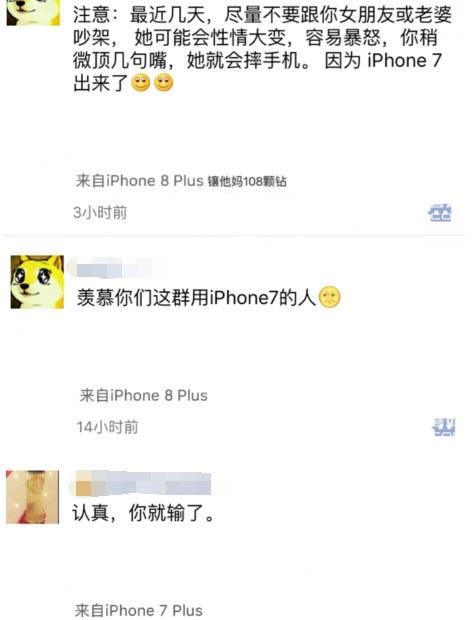Viewport: 473px width, 620px height.
Task: Tap 来自iPhone 8 Plus label above 14小时前
Action: [143, 395]
